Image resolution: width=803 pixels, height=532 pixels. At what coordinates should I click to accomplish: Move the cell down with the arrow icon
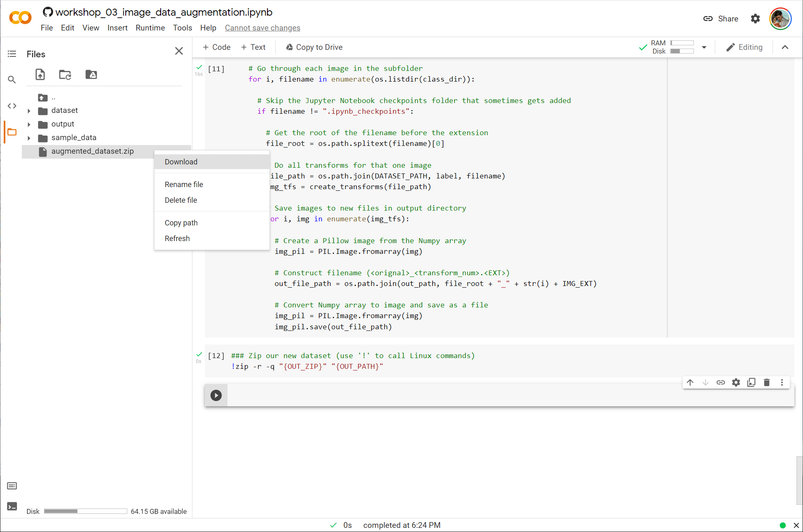tap(705, 382)
